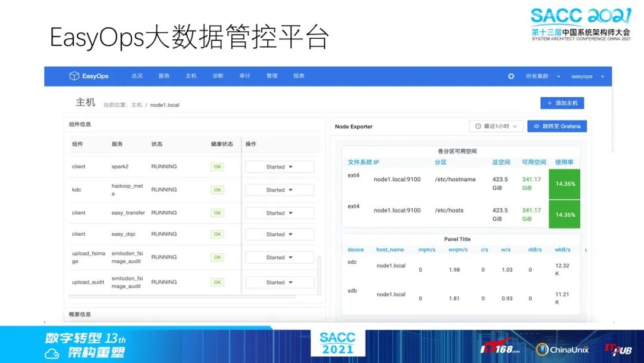
Task: Open Started dropdown for kdc row
Action: [280, 190]
